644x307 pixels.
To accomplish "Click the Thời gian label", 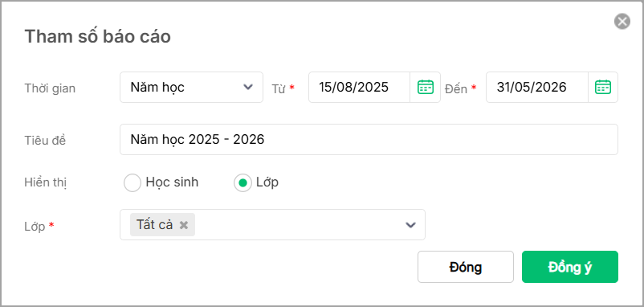I will coord(50,88).
